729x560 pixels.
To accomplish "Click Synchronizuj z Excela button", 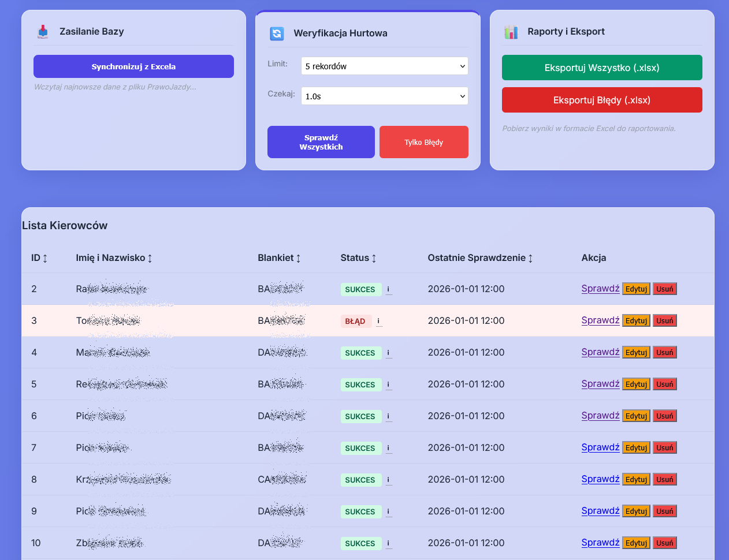I will click(133, 66).
